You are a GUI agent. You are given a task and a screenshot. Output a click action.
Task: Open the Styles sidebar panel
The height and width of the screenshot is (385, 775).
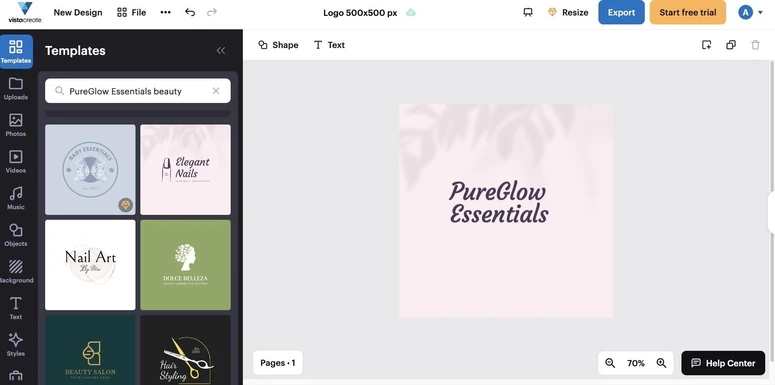tap(16, 345)
